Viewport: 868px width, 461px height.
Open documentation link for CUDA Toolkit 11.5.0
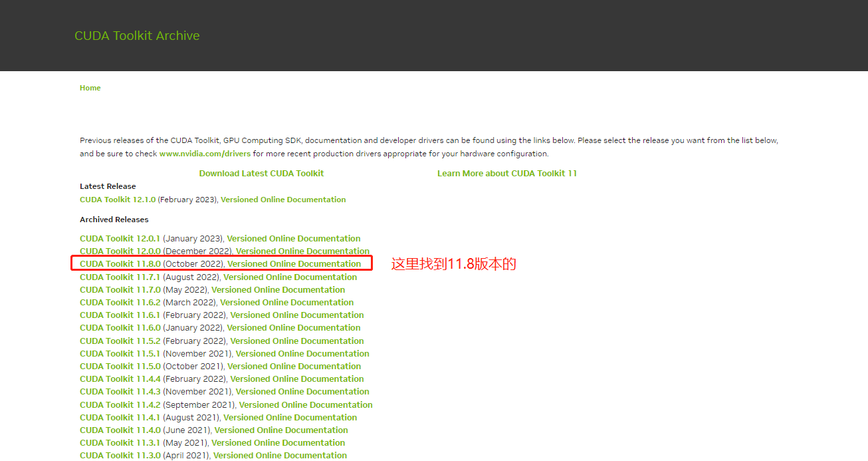(x=294, y=367)
